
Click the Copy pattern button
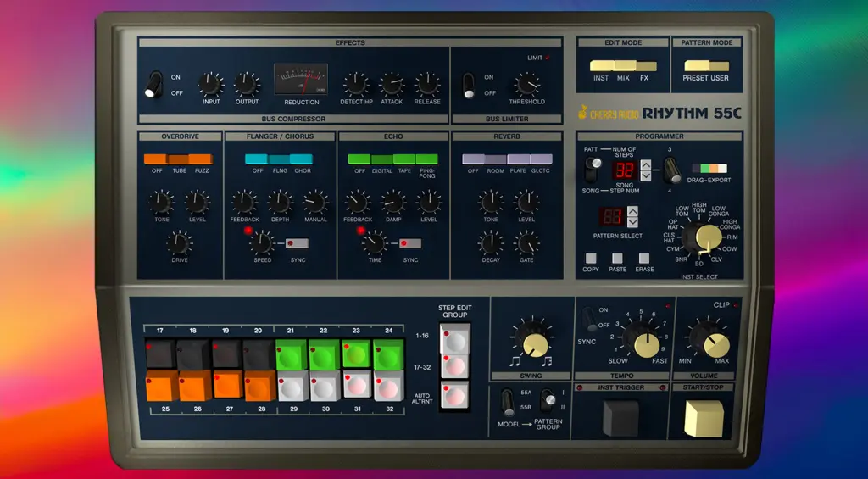click(x=591, y=259)
